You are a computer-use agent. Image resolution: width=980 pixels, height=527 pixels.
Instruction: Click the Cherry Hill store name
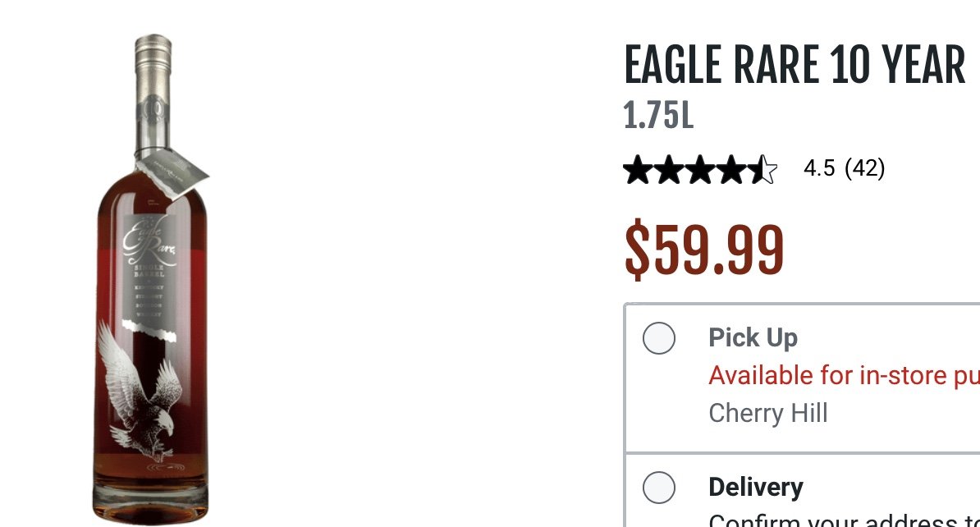pos(768,413)
